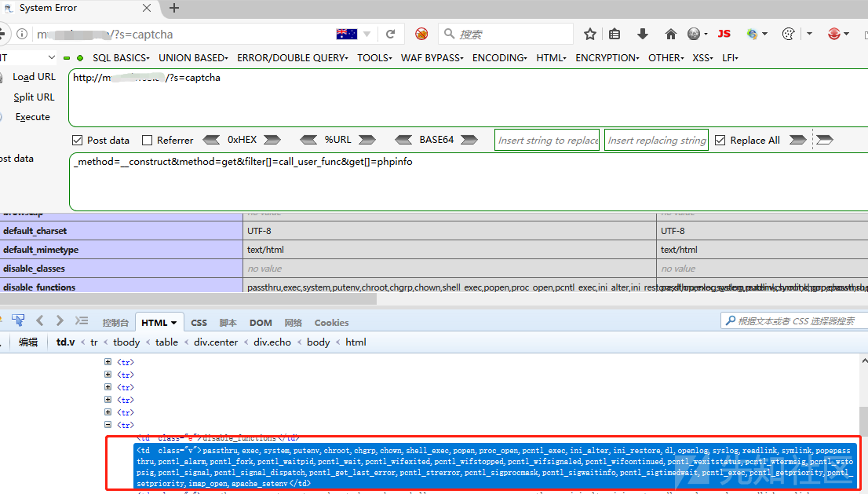This screenshot has height=494, width=868.
Task: Open the bookmarks library icon
Action: click(x=615, y=34)
